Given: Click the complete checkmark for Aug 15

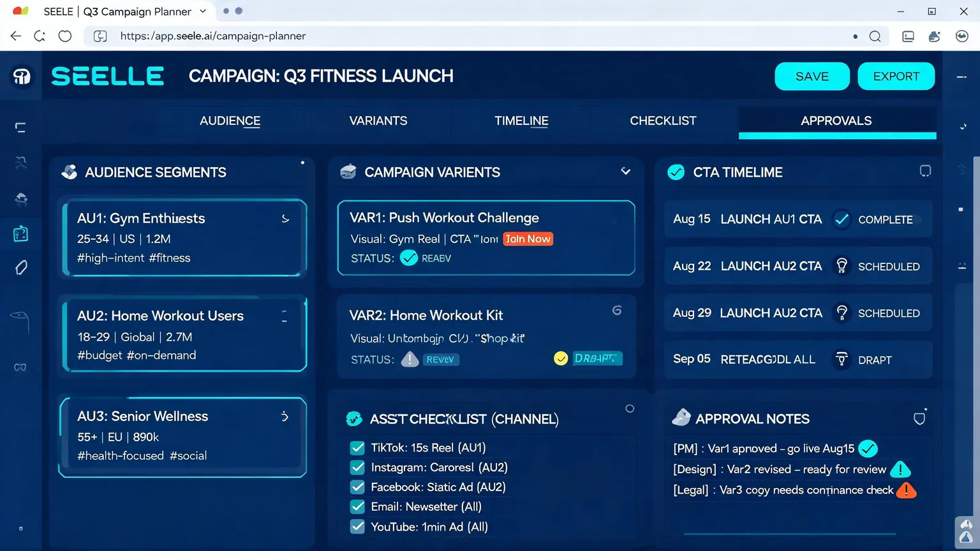Looking at the screenshot, I should (x=842, y=219).
